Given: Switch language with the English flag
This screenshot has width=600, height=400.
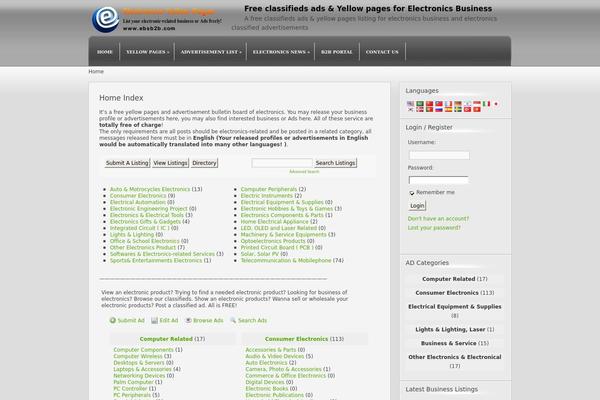Looking at the screenshot, I should [x=410, y=104].
